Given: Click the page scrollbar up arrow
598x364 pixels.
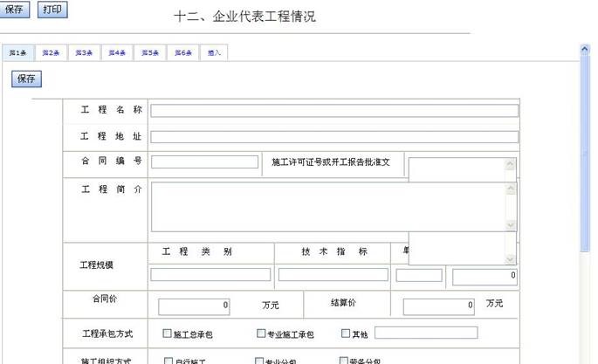Looking at the screenshot, I should click(x=586, y=50).
